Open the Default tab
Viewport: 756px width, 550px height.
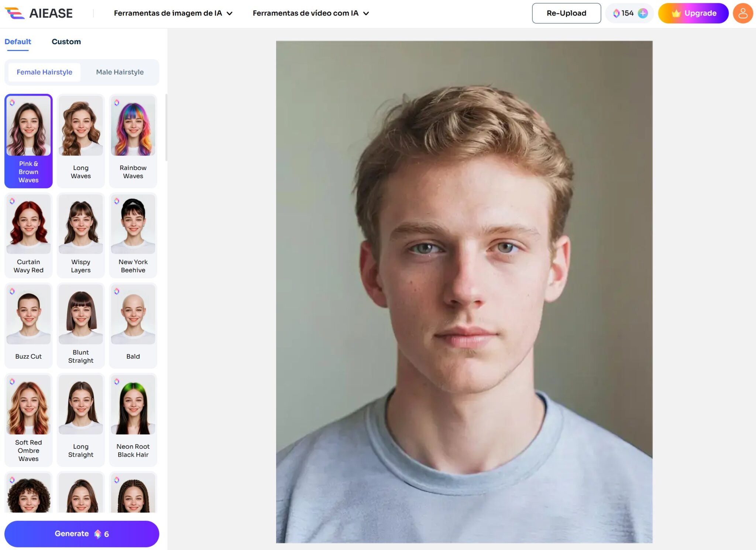pos(18,42)
